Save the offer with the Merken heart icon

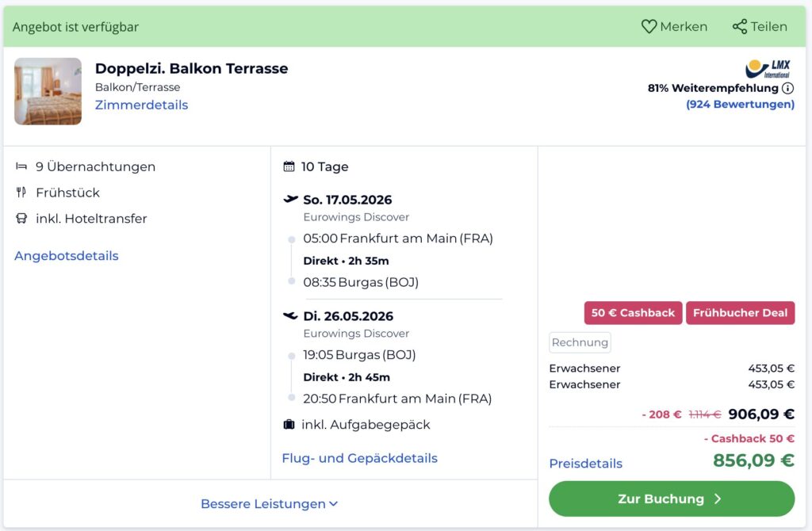tap(648, 26)
